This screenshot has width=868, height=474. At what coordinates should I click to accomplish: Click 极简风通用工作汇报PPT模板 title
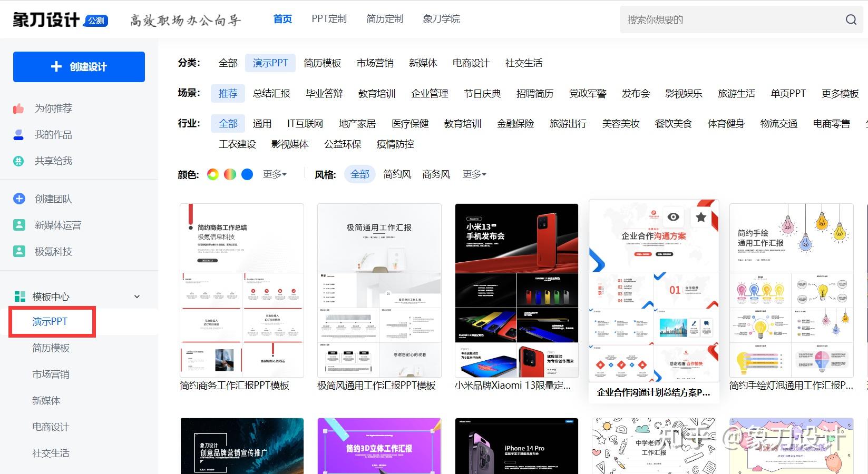tap(376, 386)
